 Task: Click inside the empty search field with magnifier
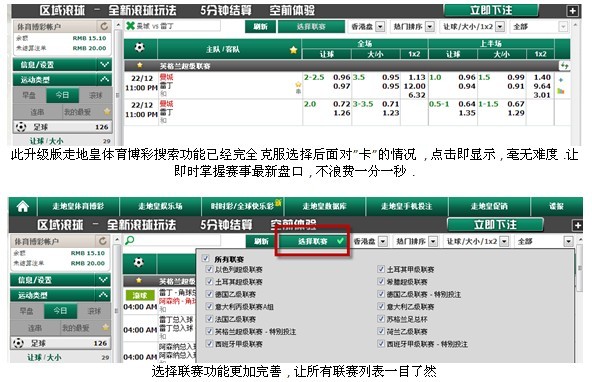click(172, 240)
